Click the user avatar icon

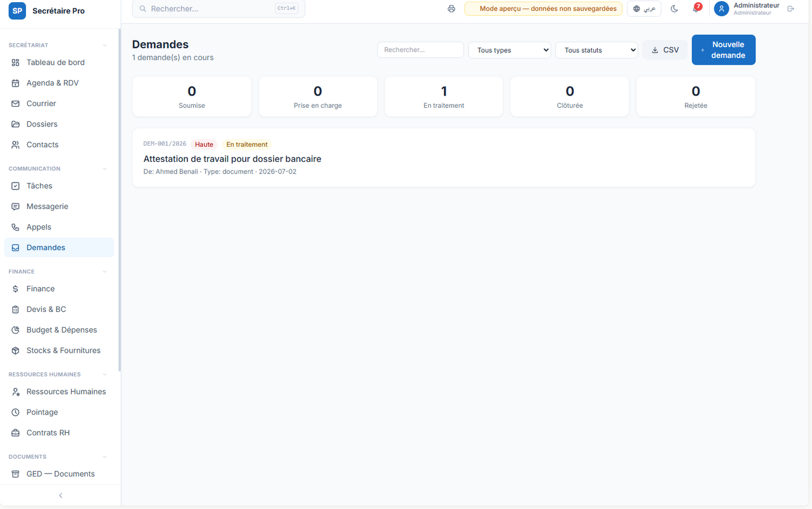click(722, 9)
